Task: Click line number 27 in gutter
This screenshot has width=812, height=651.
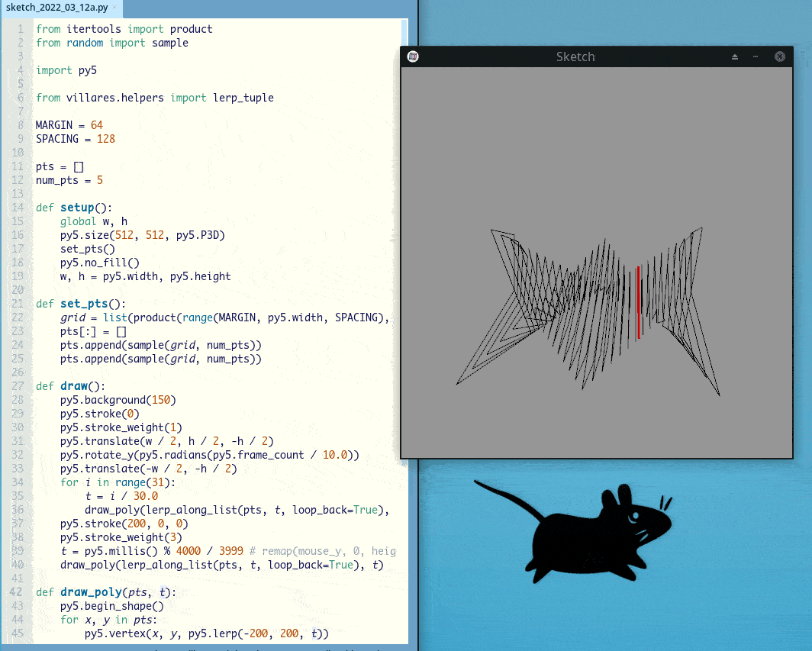Action: click(x=17, y=386)
